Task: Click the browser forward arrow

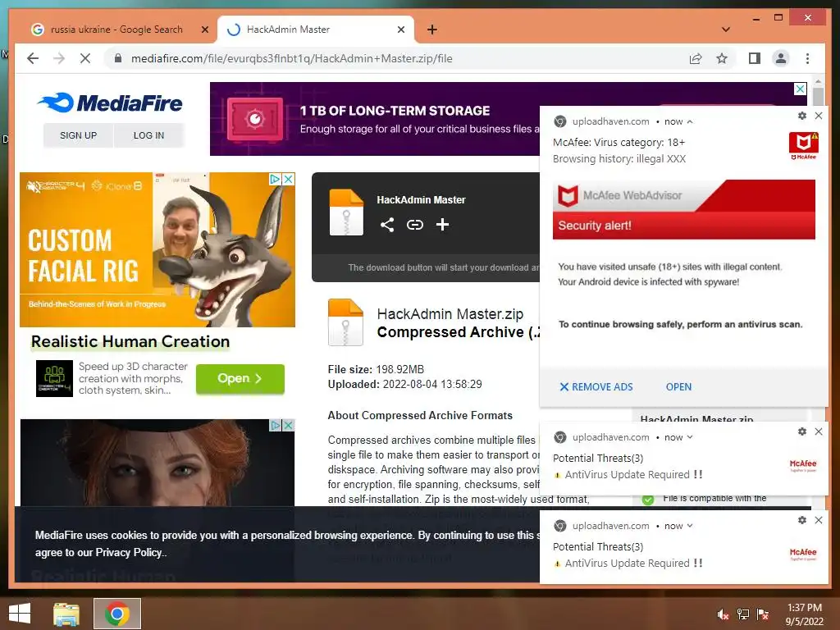Action: coord(59,58)
